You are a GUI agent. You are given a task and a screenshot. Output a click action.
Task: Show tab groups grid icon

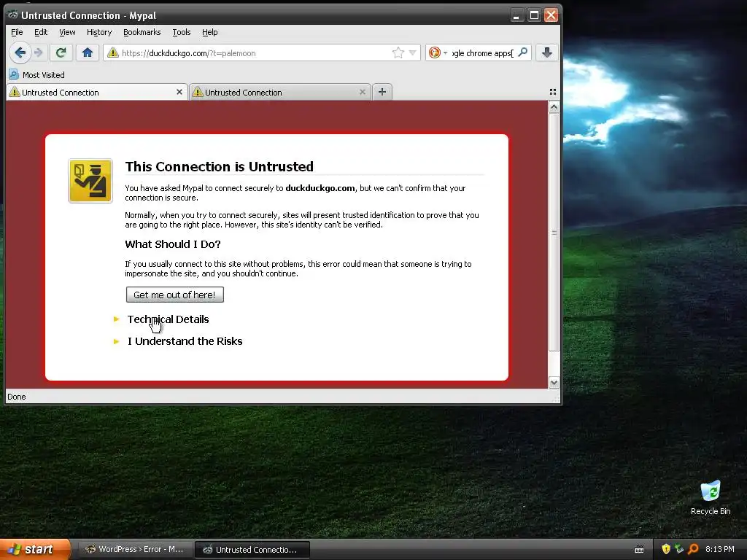coord(553,92)
